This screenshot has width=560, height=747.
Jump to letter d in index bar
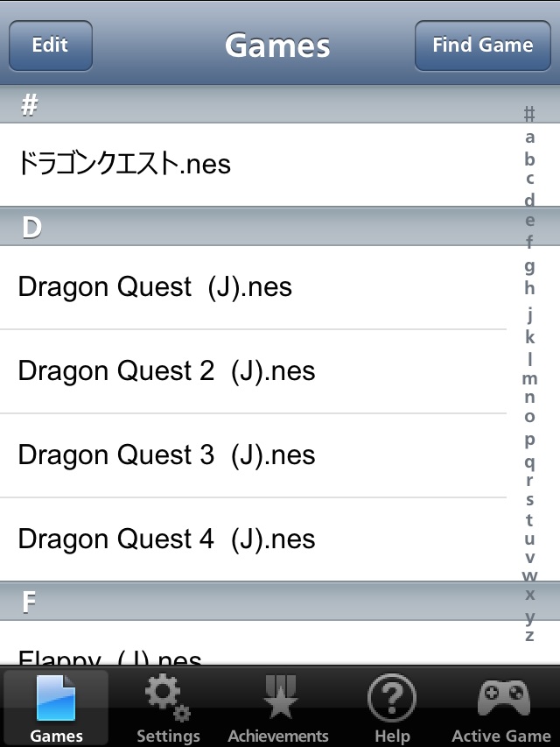tap(529, 199)
